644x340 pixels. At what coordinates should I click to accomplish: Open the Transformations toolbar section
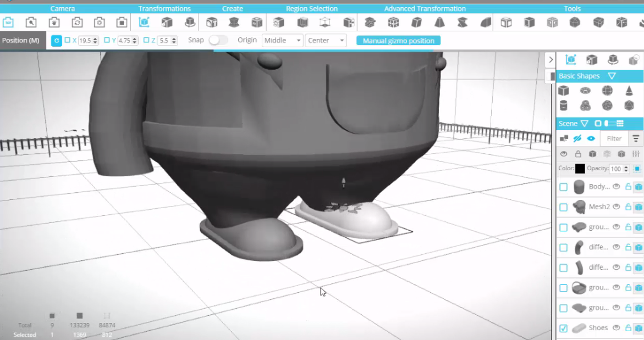[164, 9]
